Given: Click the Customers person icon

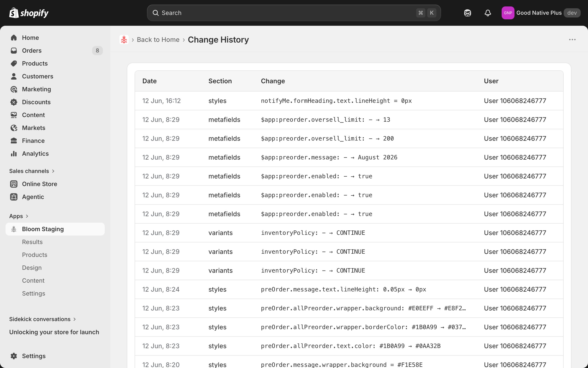Looking at the screenshot, I should [14, 76].
